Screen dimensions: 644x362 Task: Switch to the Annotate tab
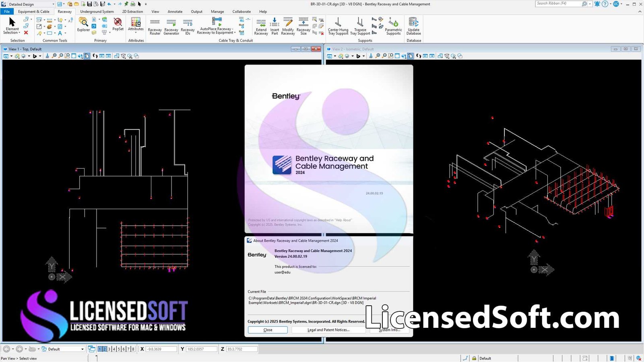click(175, 12)
